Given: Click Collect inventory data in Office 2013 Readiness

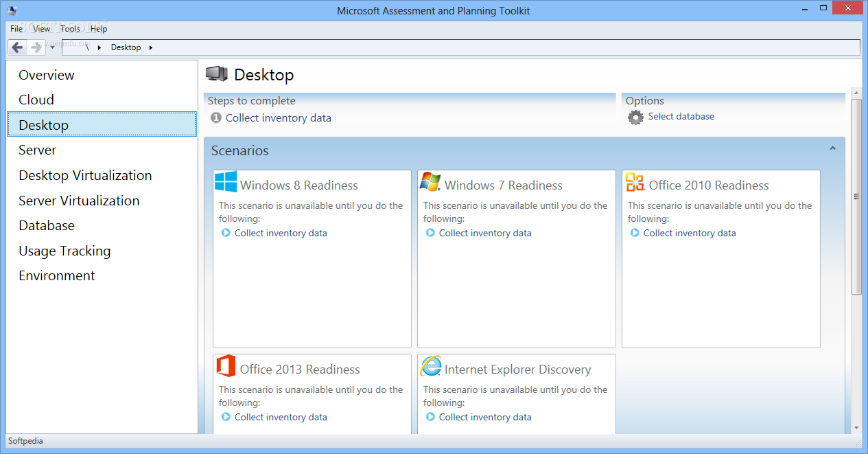Looking at the screenshot, I should [281, 417].
